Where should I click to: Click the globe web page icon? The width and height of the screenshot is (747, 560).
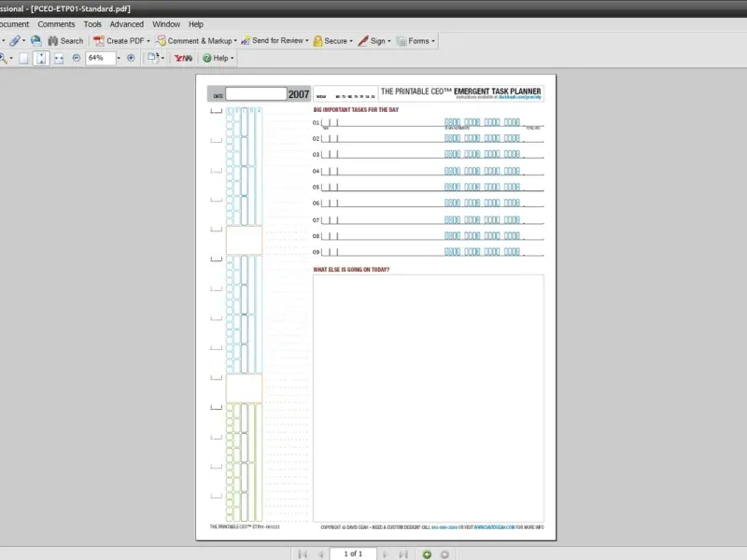coord(35,41)
